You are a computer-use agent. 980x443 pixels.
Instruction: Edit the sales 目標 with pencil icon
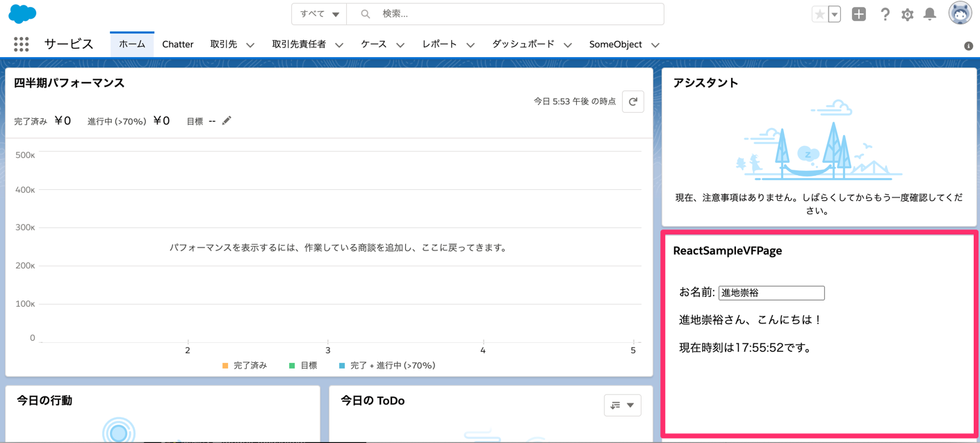click(x=227, y=120)
